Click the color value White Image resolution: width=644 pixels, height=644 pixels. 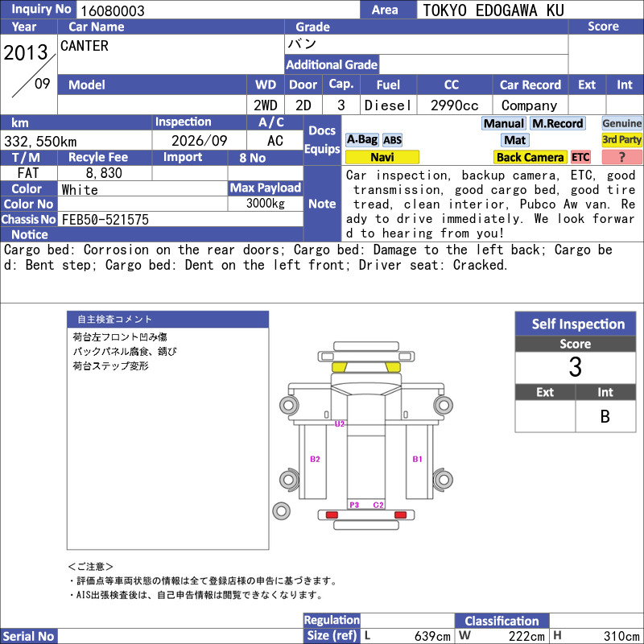click(x=80, y=189)
